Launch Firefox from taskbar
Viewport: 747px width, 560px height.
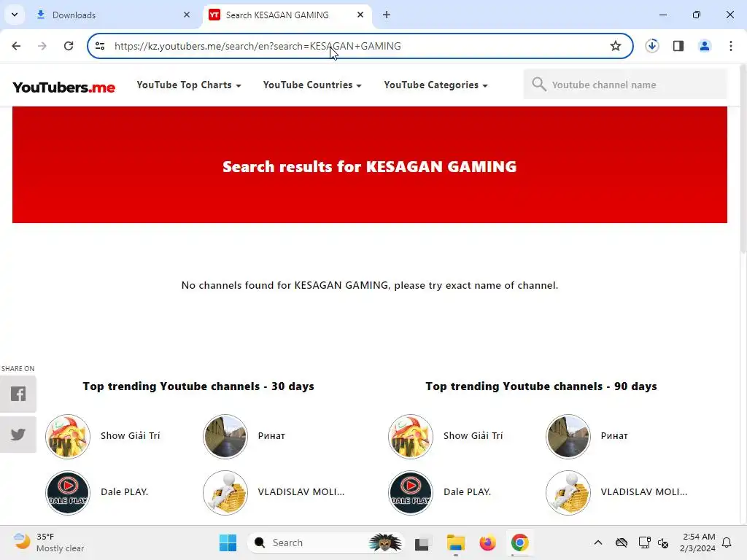coord(487,542)
